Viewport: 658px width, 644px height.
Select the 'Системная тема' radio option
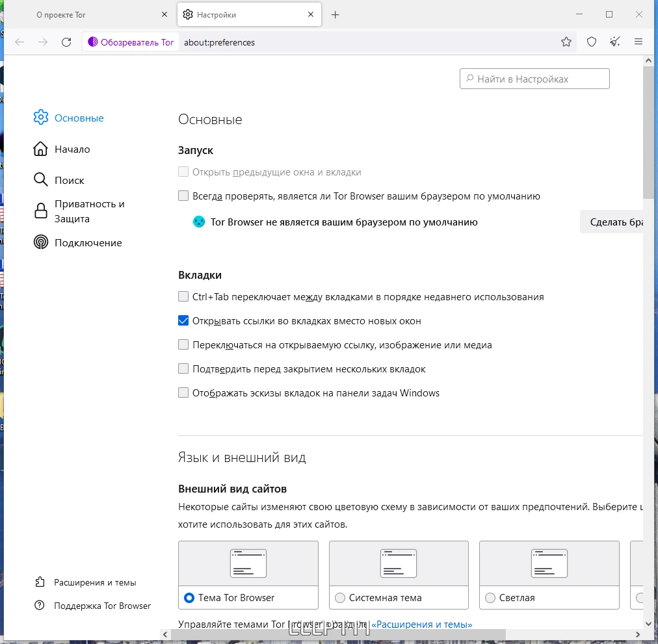point(340,597)
